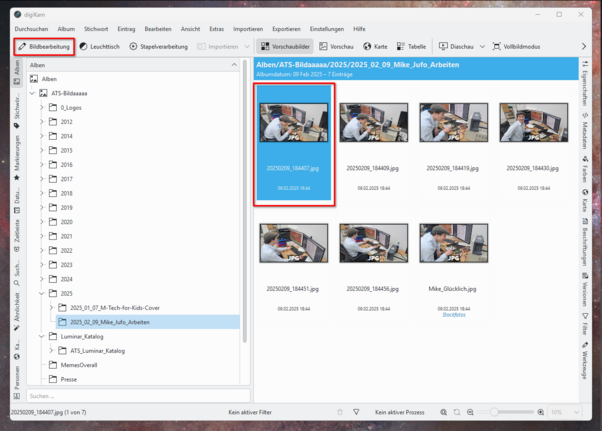Open the Bearbeiten menu
Image resolution: width=602 pixels, height=431 pixels.
(158, 29)
